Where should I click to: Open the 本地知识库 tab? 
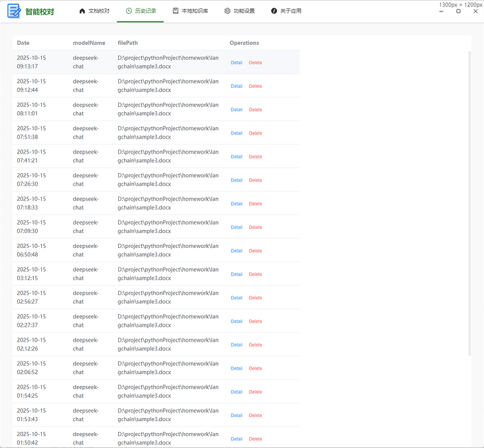(190, 11)
